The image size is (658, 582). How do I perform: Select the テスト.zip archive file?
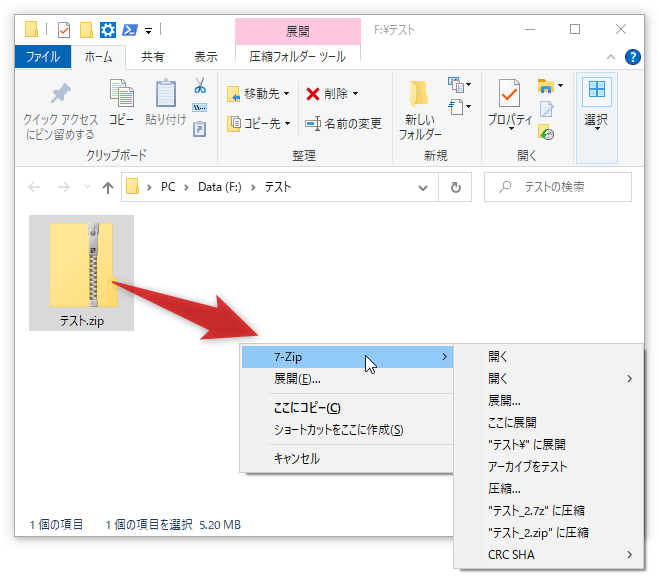(81, 273)
